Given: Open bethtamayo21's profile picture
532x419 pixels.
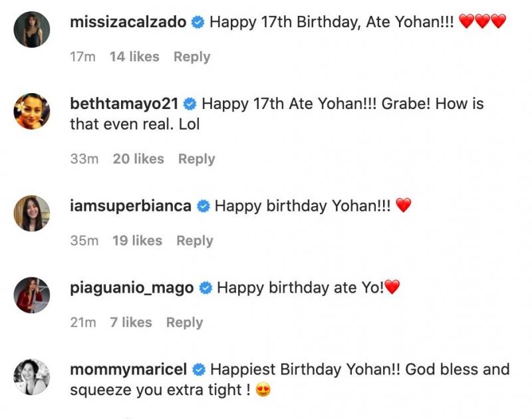Looking at the screenshot, I should pyautogui.click(x=31, y=112).
